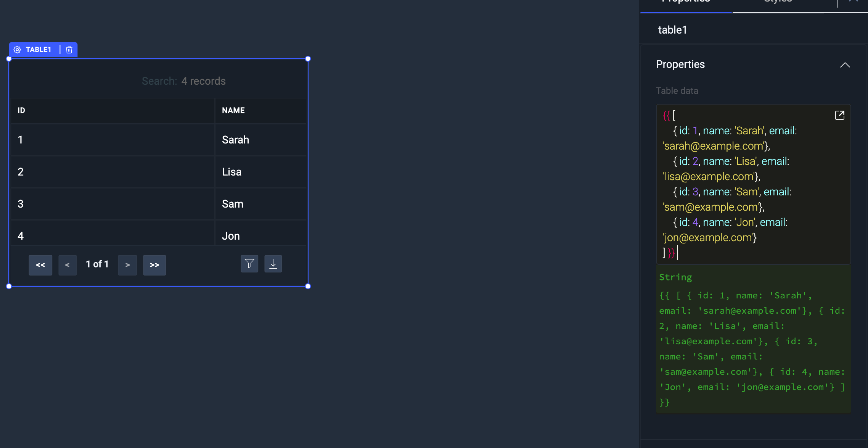Close the table1 properties panel
The image size is (868, 448).
[x=853, y=2]
